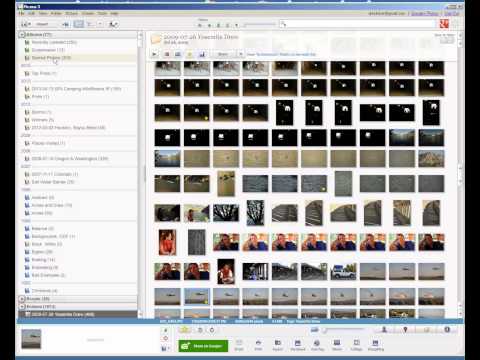Image resolution: width=480 pixels, height=360 pixels.
Task: Click the Email icon
Action: [239, 345]
